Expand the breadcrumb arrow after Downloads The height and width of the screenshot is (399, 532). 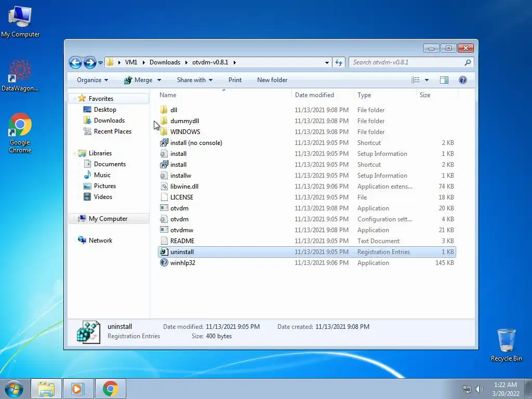(x=187, y=62)
